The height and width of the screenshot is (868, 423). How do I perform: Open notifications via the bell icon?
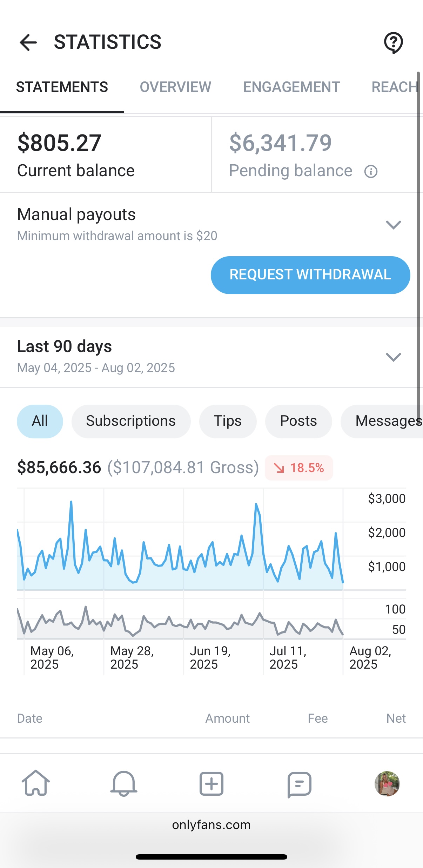[123, 784]
